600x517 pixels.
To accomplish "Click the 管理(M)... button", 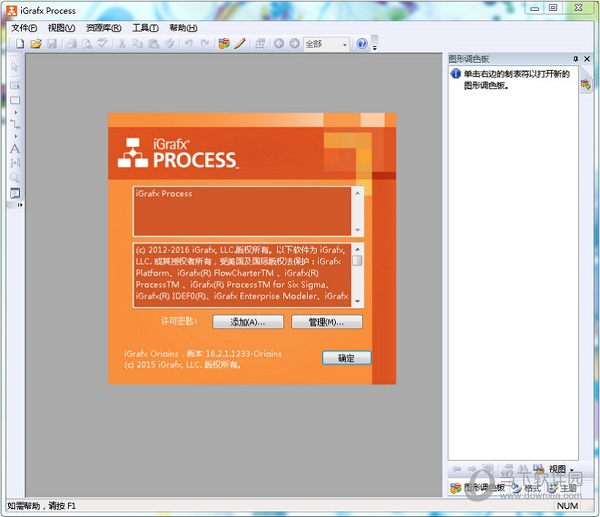I will coord(327,322).
